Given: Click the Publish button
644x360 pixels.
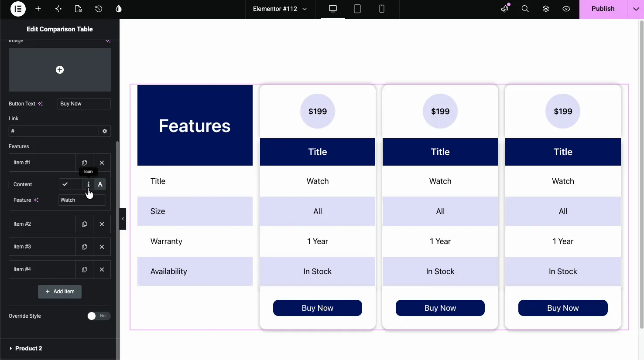Looking at the screenshot, I should [603, 9].
